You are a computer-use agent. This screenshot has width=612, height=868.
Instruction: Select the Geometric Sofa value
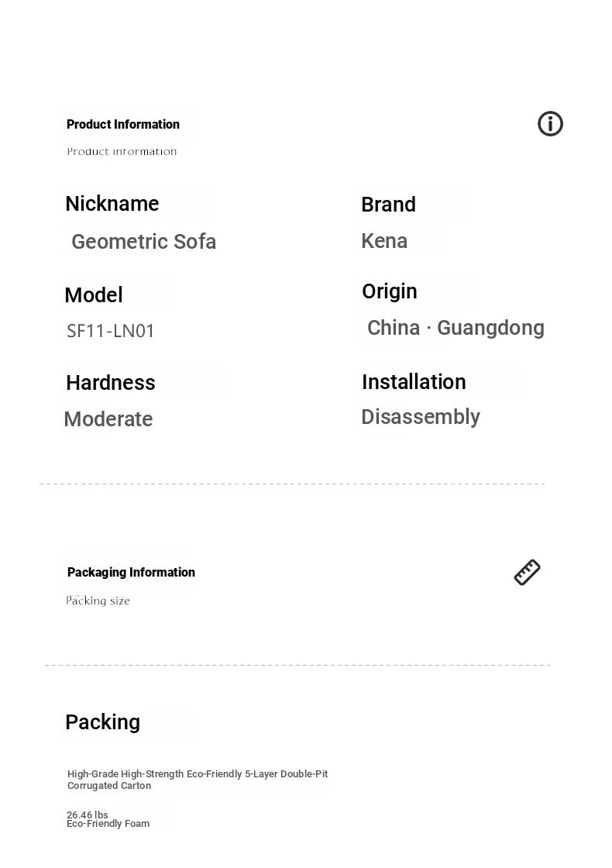[144, 241]
